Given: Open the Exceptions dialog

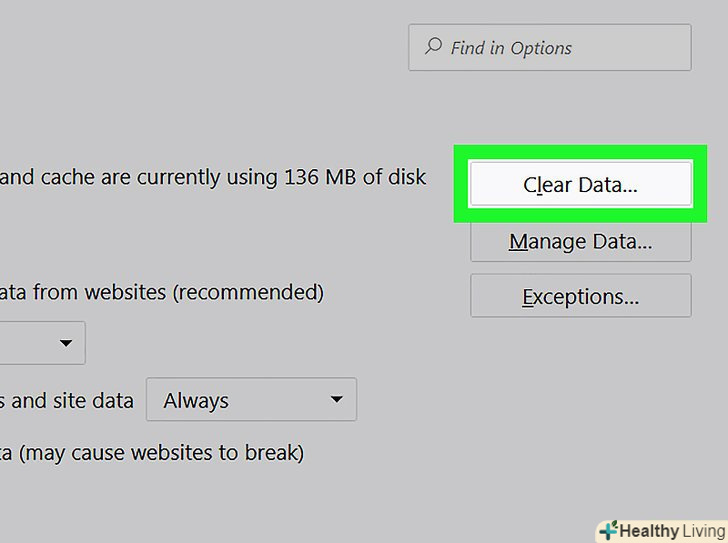Looking at the screenshot, I should pos(580,297).
